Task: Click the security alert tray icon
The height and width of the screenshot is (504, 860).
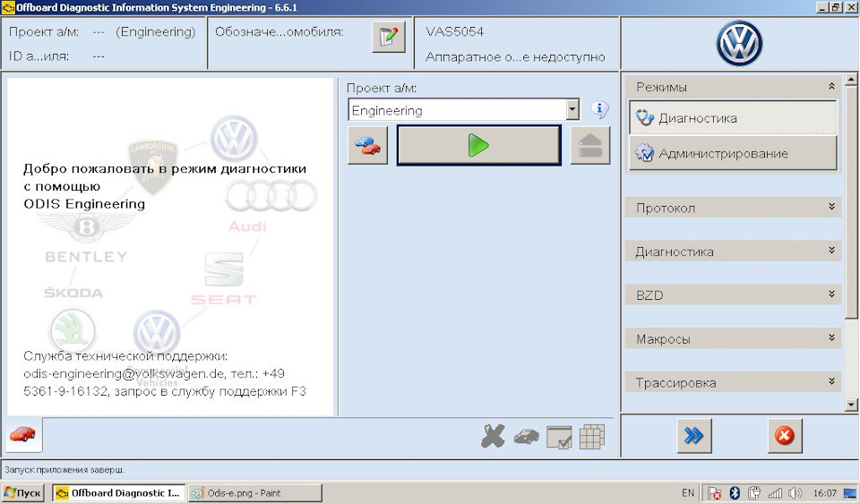Action: coord(714,493)
